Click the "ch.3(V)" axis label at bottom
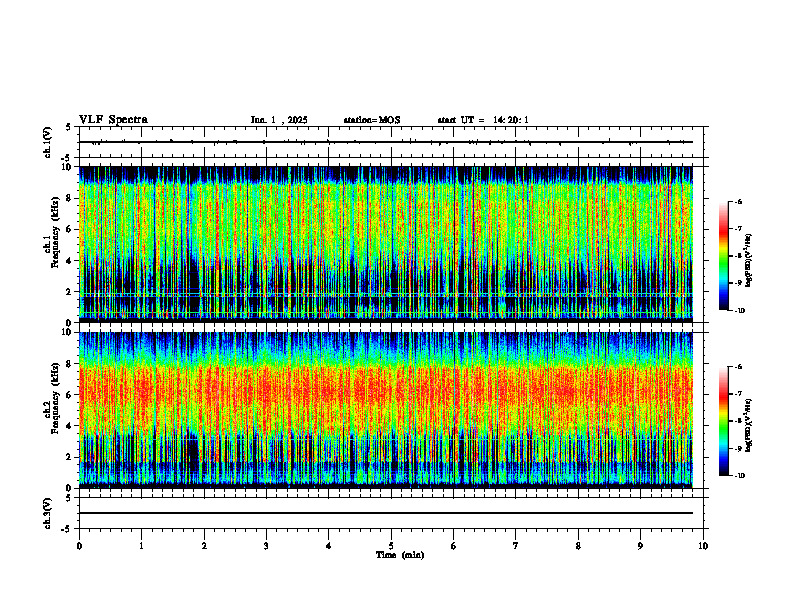 point(47,514)
